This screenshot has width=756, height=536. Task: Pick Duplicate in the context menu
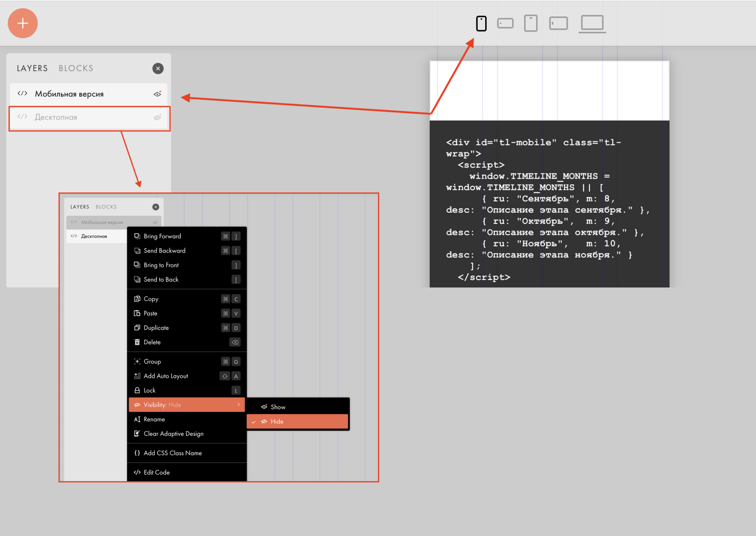pyautogui.click(x=187, y=328)
